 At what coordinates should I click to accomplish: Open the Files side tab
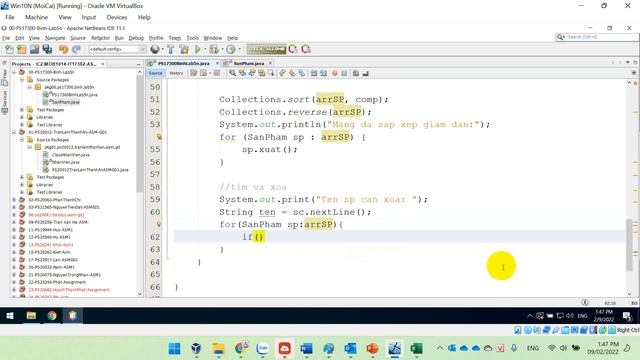pyautogui.click(x=4, y=78)
